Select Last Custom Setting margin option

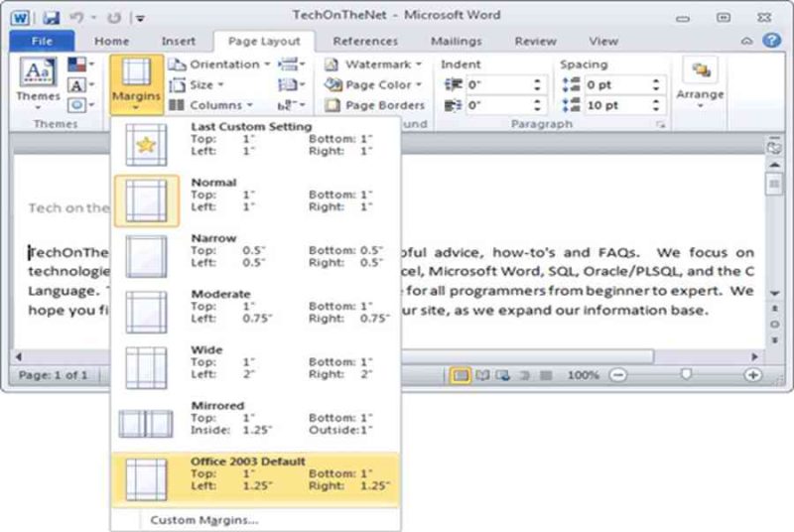(x=256, y=144)
